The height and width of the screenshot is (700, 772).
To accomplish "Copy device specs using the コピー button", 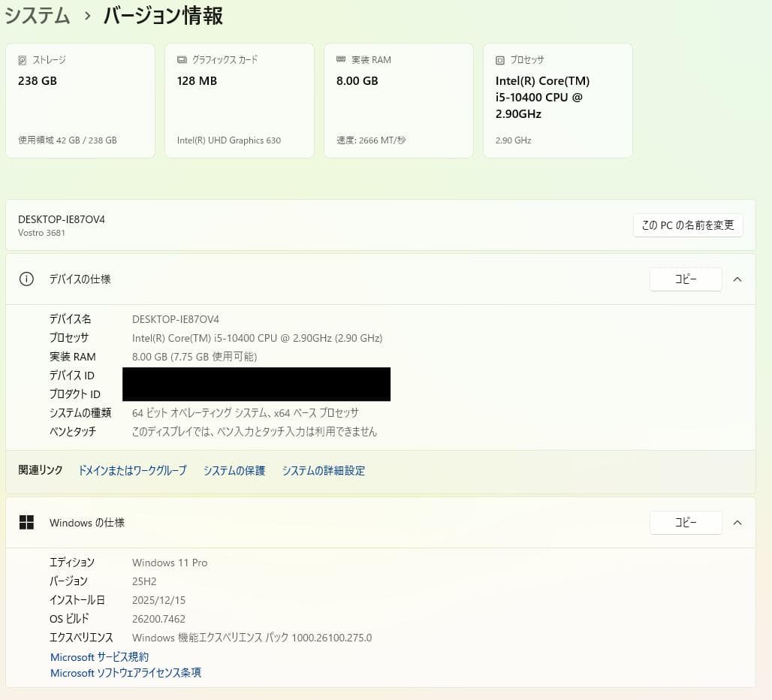I will point(685,279).
